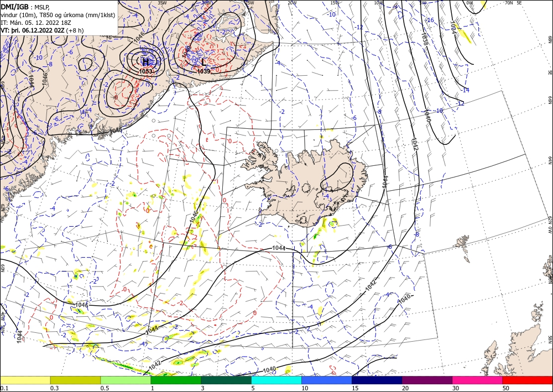Select the green 1 mm legend swatch
This screenshot has height=392, width=553.
176,380
